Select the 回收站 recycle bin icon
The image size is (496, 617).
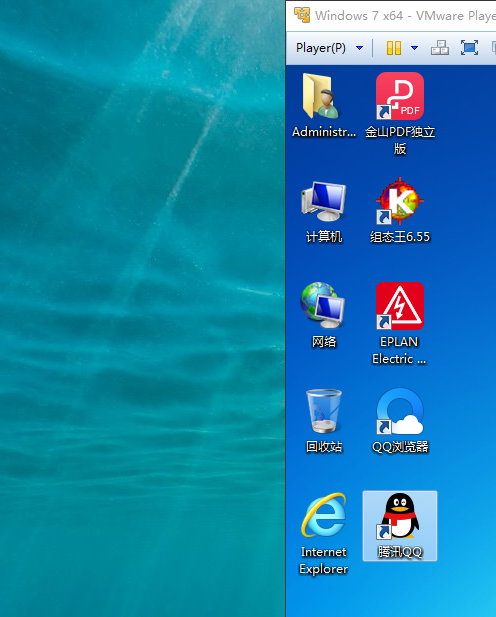324,411
